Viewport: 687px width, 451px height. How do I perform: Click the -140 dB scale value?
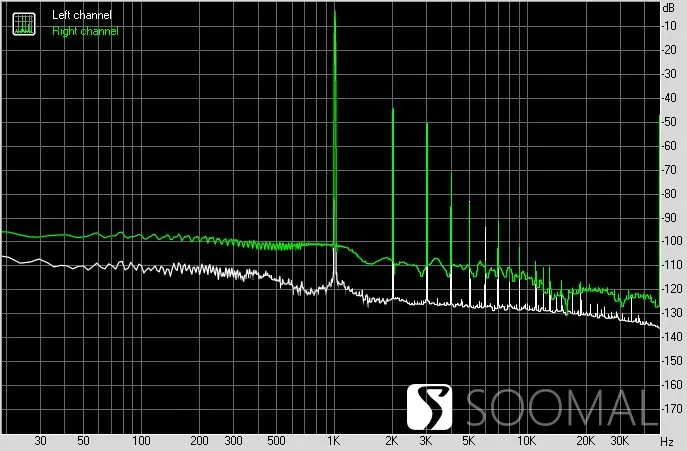click(x=672, y=337)
